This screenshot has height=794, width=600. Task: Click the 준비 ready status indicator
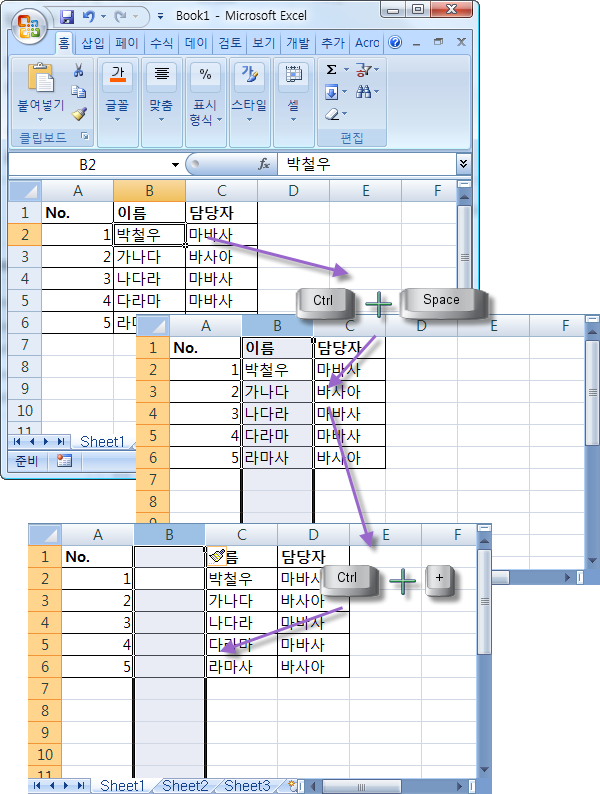point(27,461)
